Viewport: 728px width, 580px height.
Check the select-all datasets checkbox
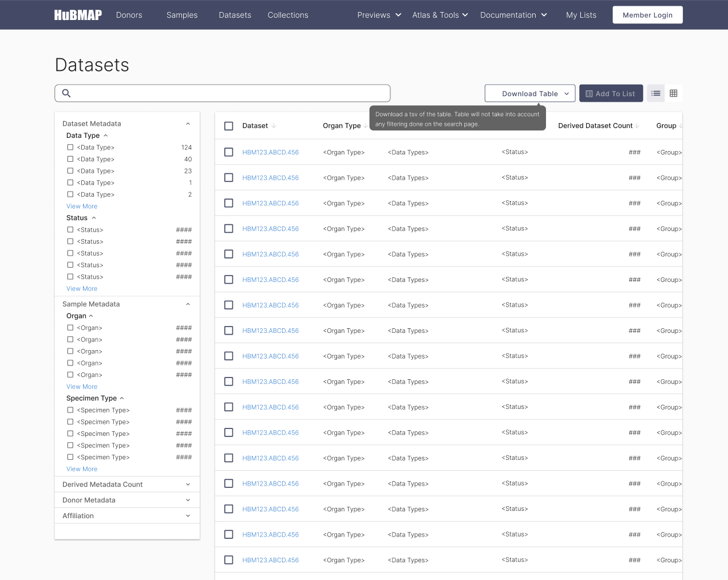[229, 126]
